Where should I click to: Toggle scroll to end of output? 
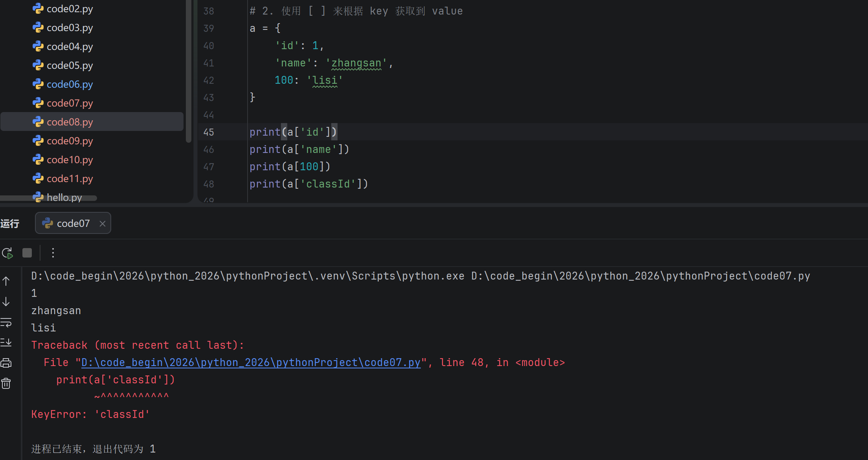[x=6, y=342]
